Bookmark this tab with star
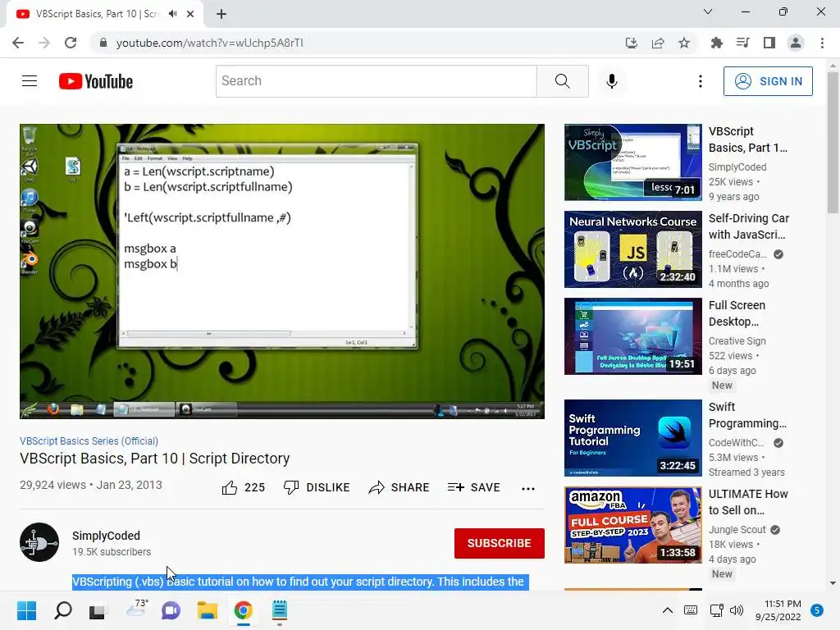This screenshot has width=840, height=630. click(x=684, y=43)
